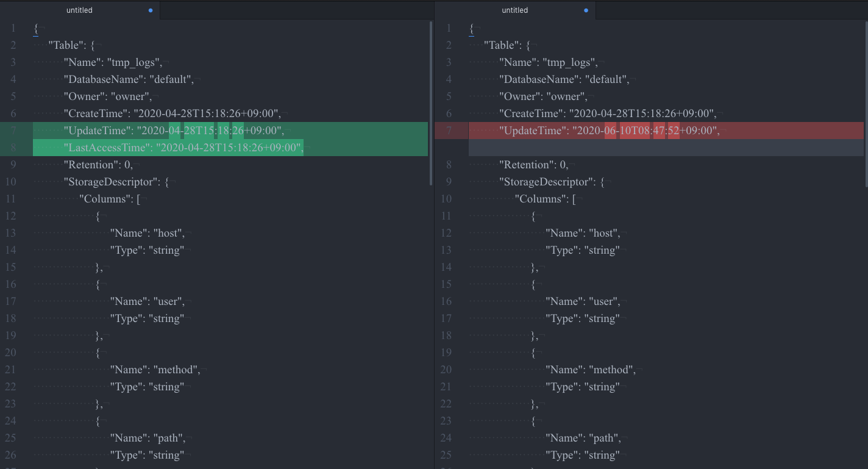Click "Name": "path" in right pane
Viewport: 868px width, 469px height.
click(583, 438)
